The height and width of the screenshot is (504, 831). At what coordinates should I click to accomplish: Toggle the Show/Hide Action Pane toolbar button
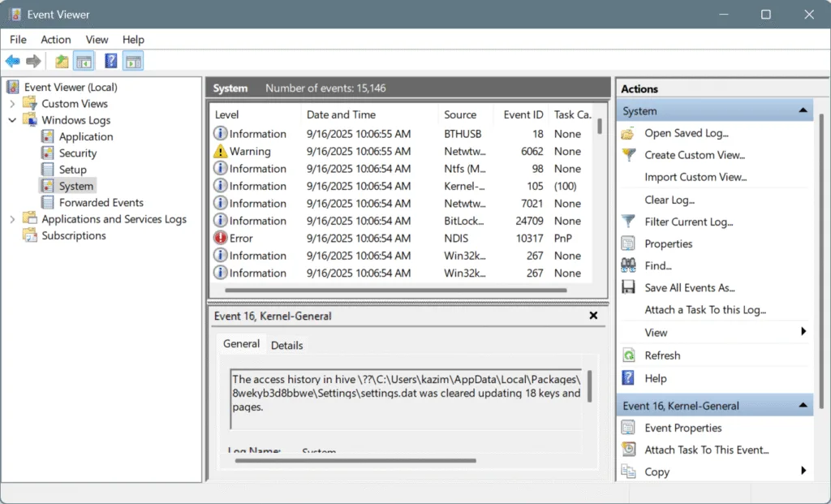pos(132,61)
